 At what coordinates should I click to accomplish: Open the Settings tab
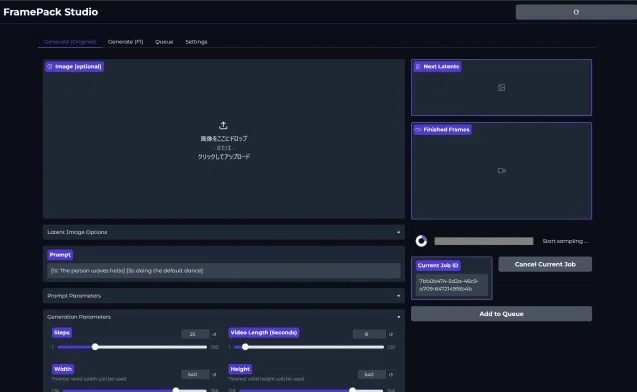196,42
